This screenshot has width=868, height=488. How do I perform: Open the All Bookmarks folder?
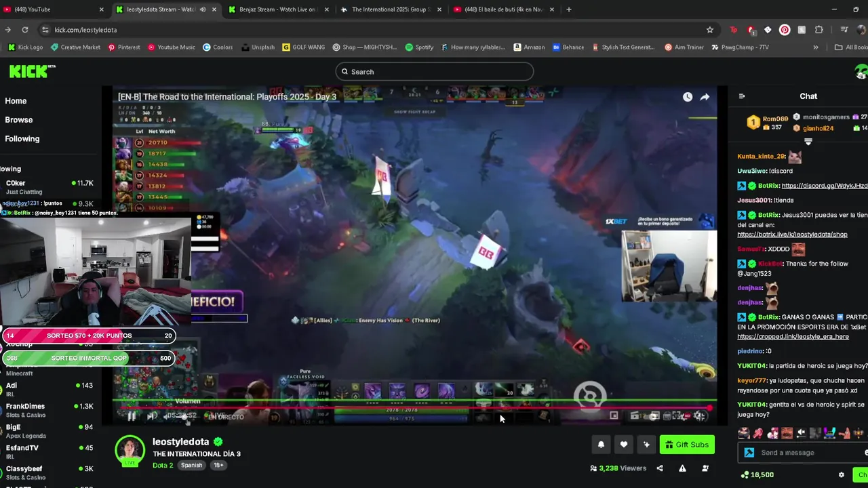pyautogui.click(x=851, y=47)
